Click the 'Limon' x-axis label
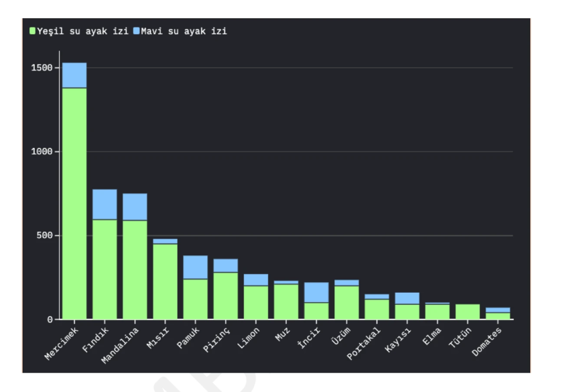 click(x=248, y=337)
